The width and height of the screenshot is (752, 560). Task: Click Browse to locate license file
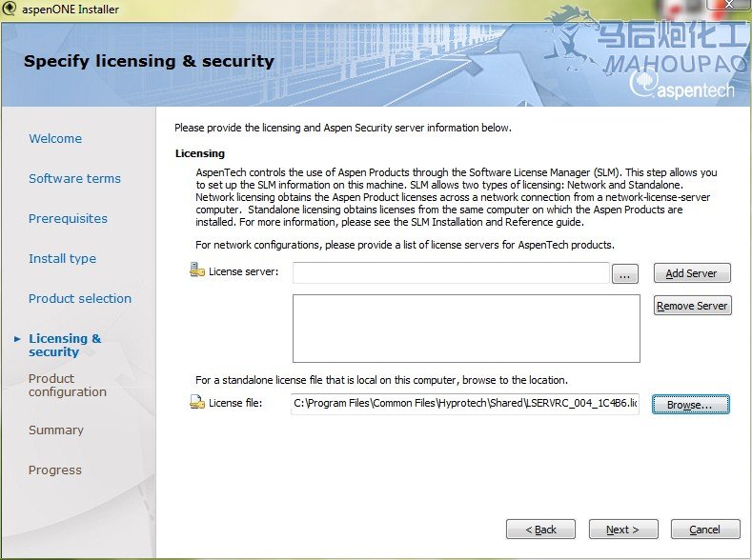pyautogui.click(x=690, y=405)
